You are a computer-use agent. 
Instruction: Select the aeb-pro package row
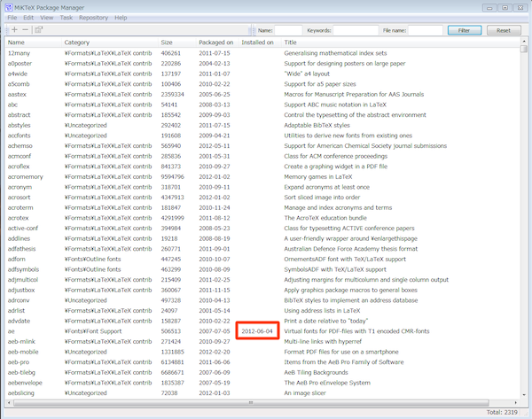pos(262,362)
